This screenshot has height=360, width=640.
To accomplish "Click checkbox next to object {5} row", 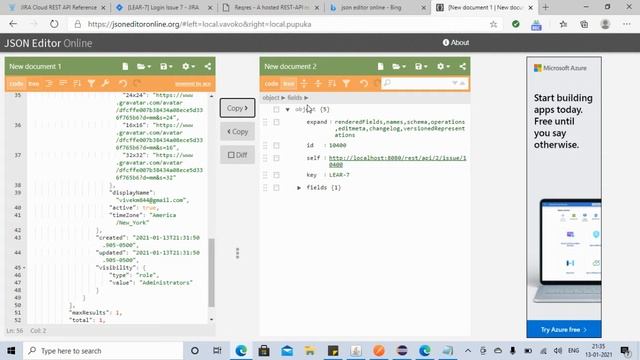I will coord(276,109).
